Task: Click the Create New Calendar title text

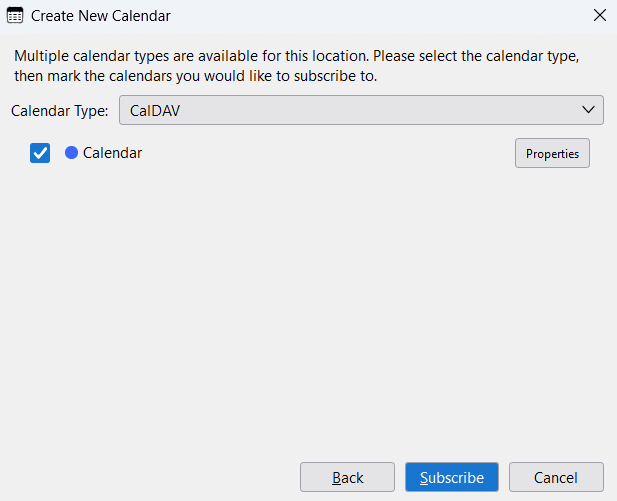Action: pos(101,16)
